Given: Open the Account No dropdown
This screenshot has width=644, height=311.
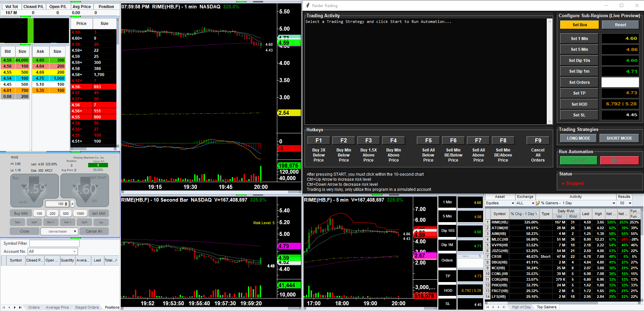Looking at the screenshot, I should [x=74, y=251].
